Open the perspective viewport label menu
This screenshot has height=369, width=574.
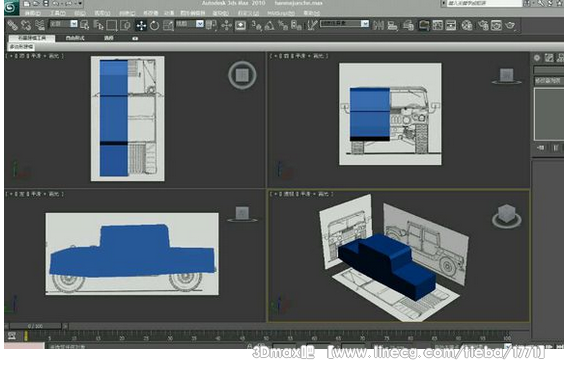pos(302,194)
